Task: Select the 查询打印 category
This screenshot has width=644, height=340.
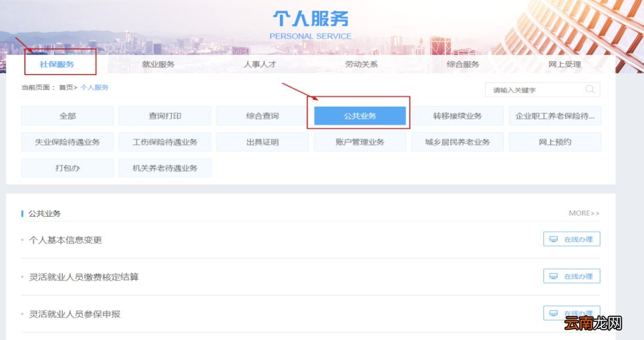Action: coord(165,116)
